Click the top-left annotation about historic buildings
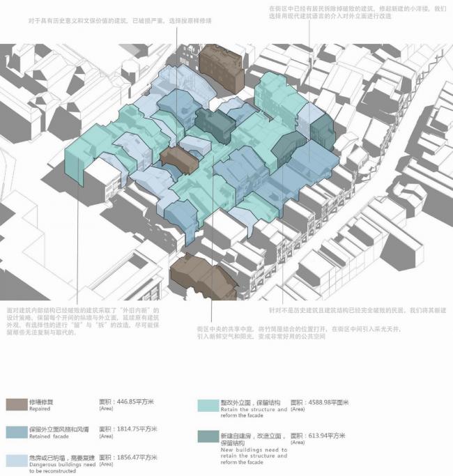The width and height of the screenshot is (453, 476). tap(121, 22)
